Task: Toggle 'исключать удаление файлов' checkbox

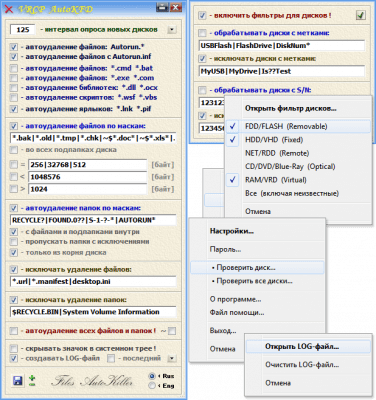Action: (14, 270)
